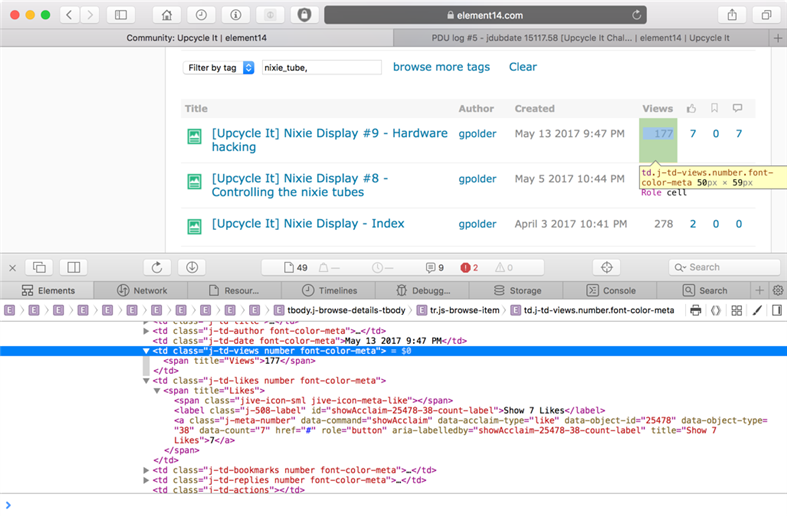Viewport: 787px width, 516px height.
Task: Open the Filter by tag dropdown
Action: pyautogui.click(x=219, y=67)
